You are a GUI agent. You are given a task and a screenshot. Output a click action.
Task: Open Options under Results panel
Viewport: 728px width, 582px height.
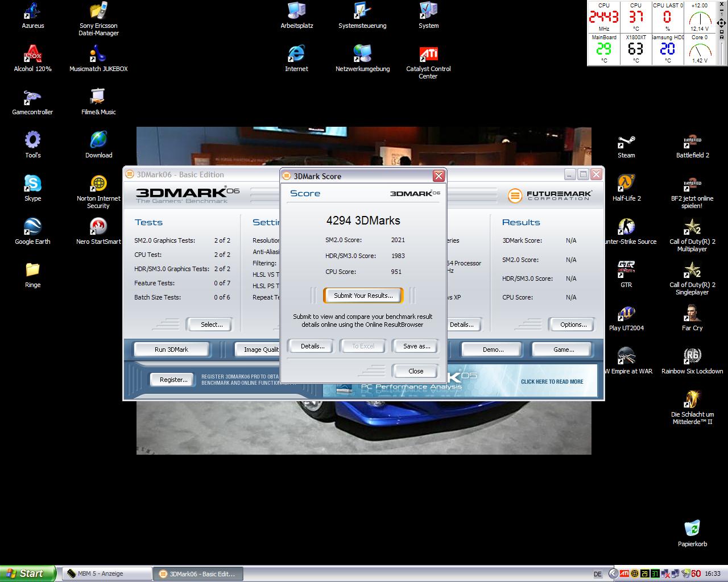click(573, 325)
